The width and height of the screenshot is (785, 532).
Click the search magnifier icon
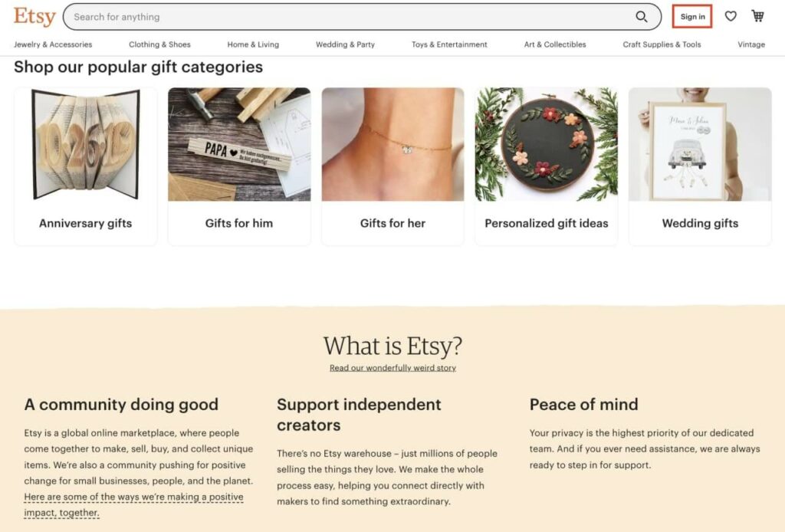coord(642,17)
